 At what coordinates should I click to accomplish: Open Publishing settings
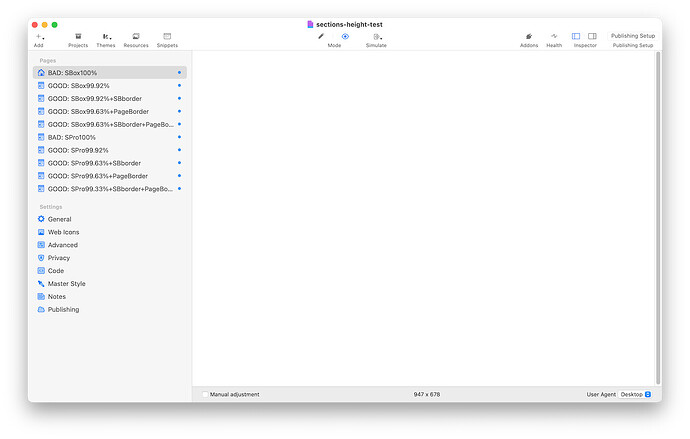pyautogui.click(x=63, y=309)
